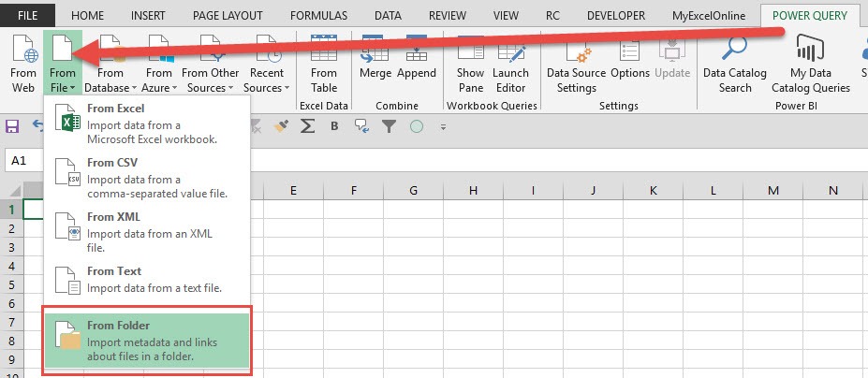This screenshot has width=868, height=378.
Task: Switch to the VIEW tab
Action: [x=506, y=16]
